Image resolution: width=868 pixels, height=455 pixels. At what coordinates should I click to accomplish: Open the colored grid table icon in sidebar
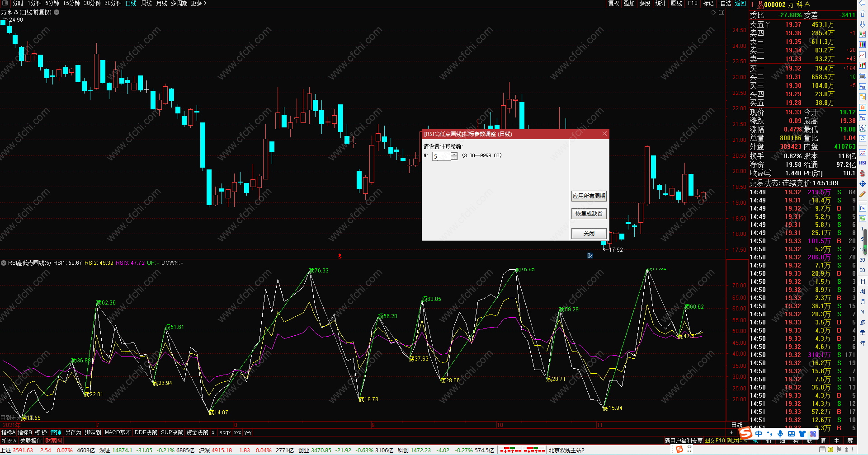[x=862, y=45]
